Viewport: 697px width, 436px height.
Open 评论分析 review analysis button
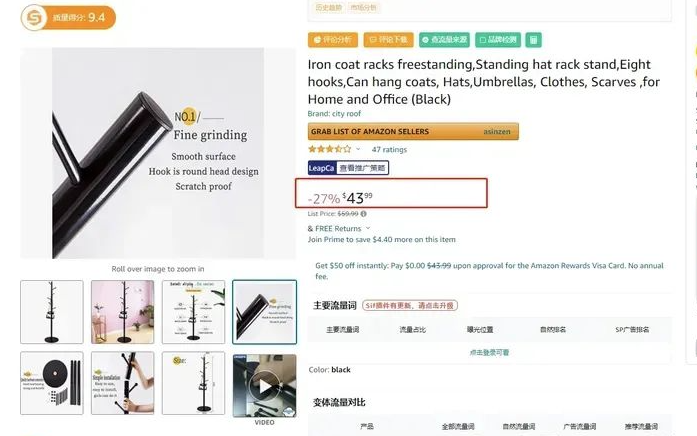coord(333,40)
